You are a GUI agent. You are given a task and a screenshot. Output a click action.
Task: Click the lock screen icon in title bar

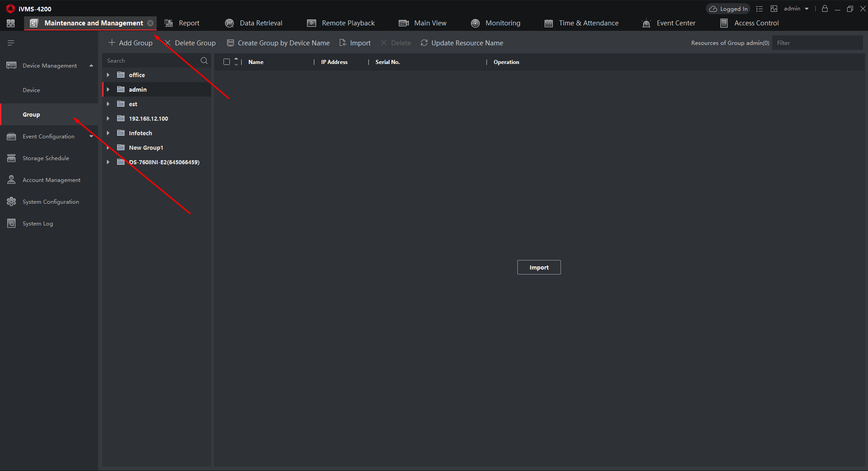tap(825, 9)
